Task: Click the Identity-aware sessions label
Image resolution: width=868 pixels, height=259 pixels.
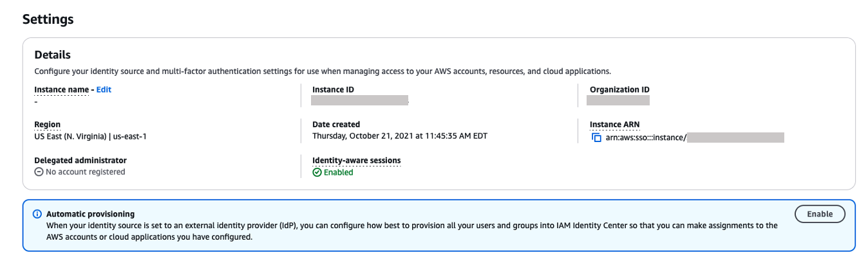Action: 356,160
